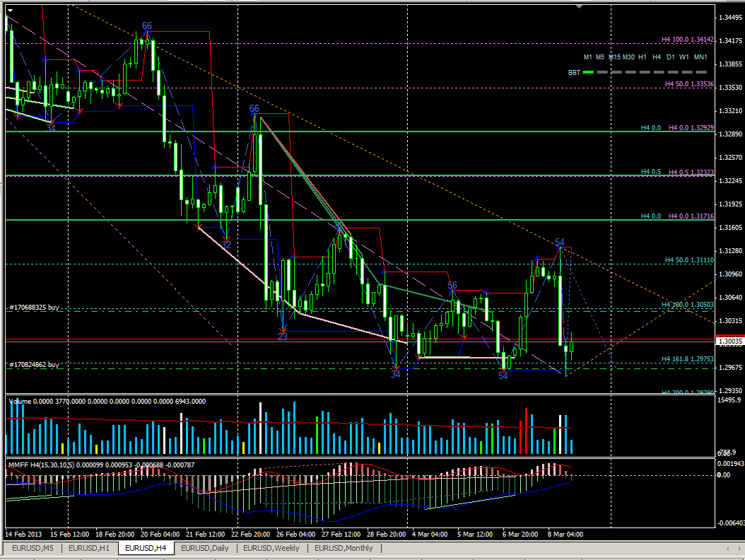
Task: Switch to the EURUSD,M5 chart tab
Action: pos(33,548)
